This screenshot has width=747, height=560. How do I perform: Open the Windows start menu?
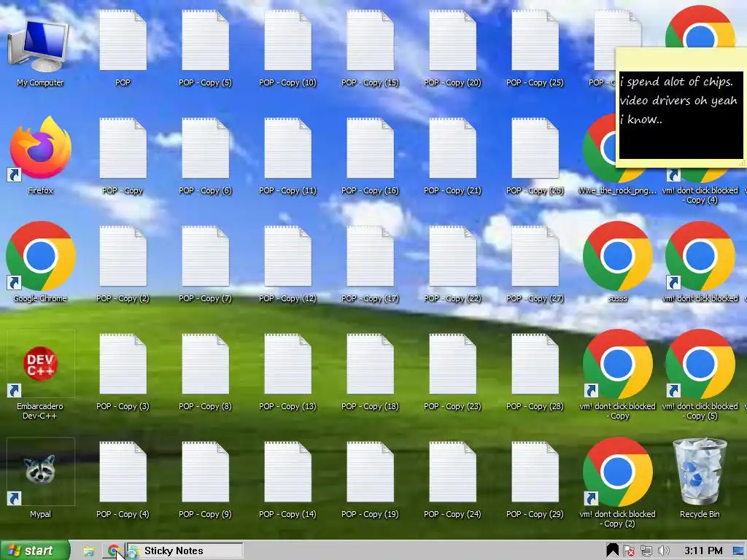34,551
